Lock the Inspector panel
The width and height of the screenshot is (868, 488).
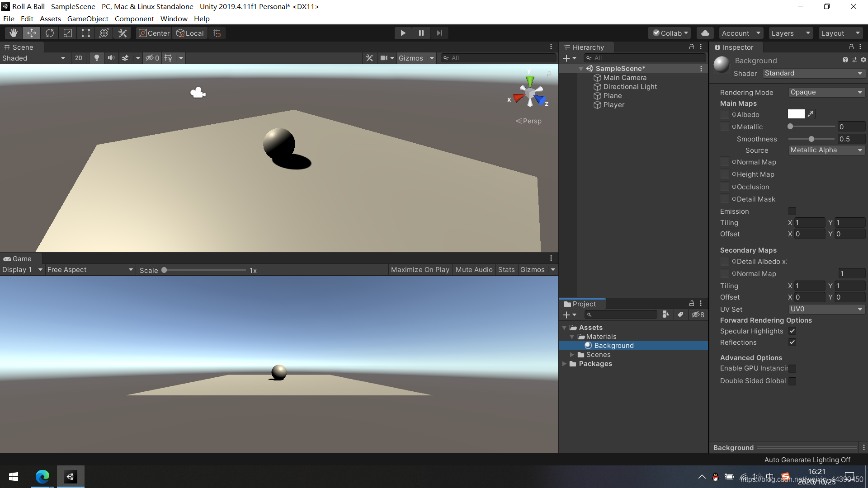(851, 47)
